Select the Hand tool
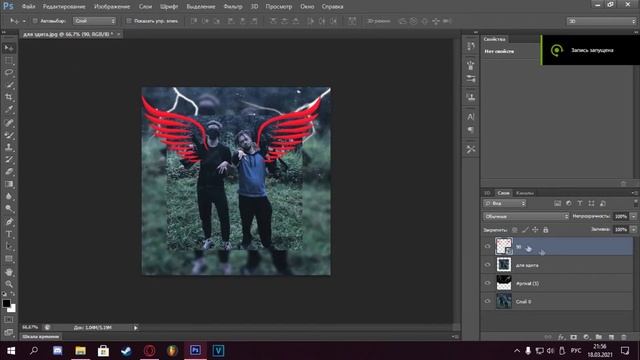The width and height of the screenshot is (640, 360). (x=9, y=272)
